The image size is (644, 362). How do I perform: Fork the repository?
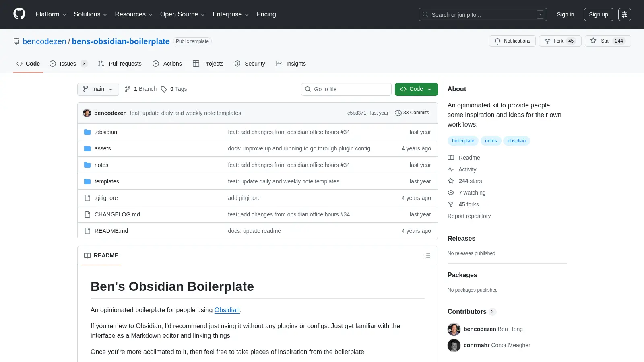click(x=560, y=41)
